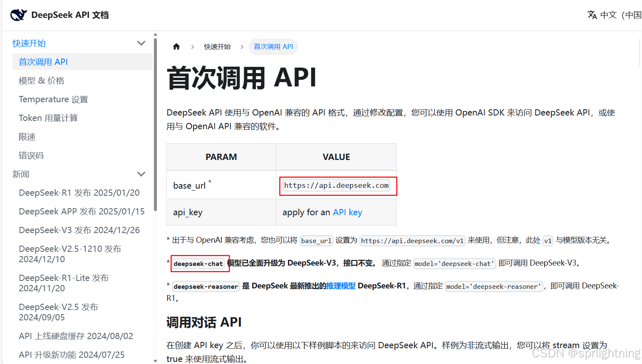
Task: Open DeepSeek APP 发布 2025/01/15 news item
Action: (x=82, y=212)
